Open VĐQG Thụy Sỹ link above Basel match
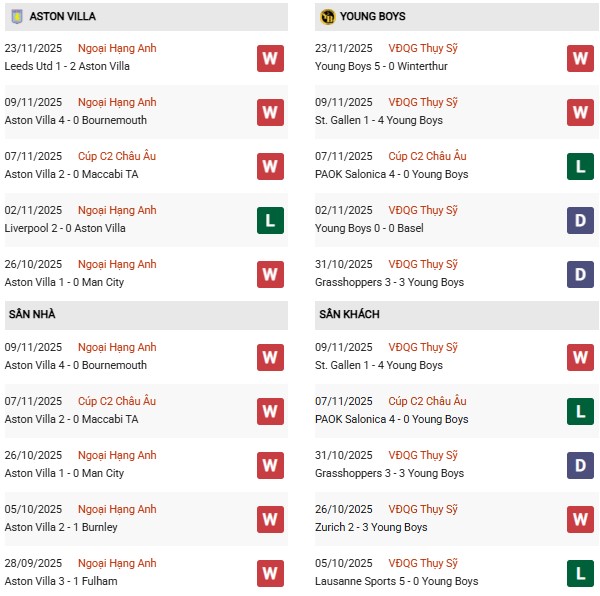This screenshot has height=596, width=600. pyautogui.click(x=423, y=210)
